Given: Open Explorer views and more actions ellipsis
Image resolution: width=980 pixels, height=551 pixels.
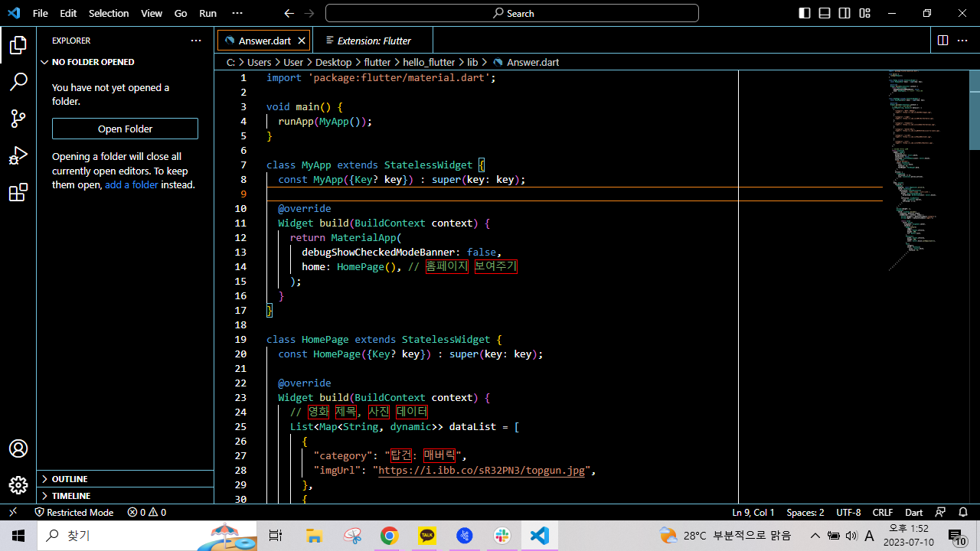Looking at the screenshot, I should [x=196, y=41].
